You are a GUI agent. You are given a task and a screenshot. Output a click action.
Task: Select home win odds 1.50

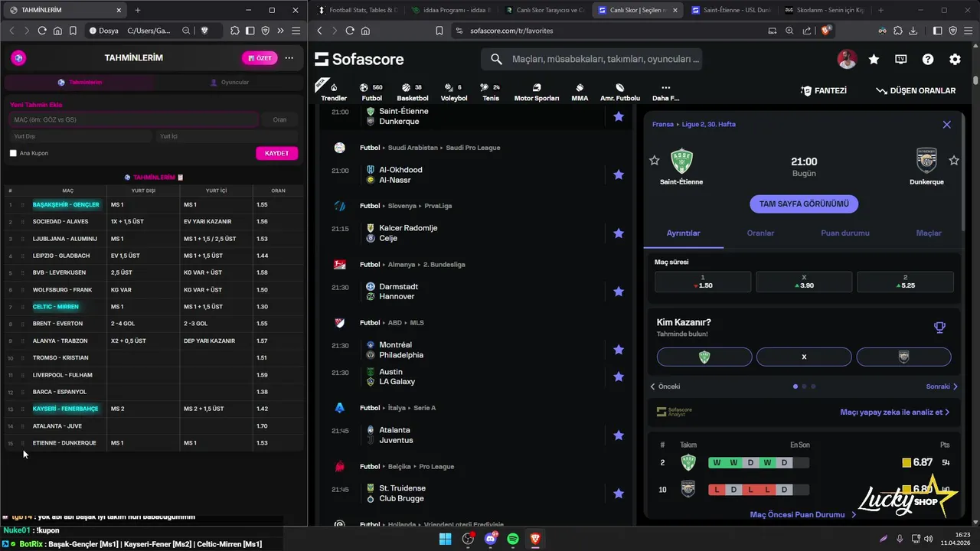coord(703,282)
